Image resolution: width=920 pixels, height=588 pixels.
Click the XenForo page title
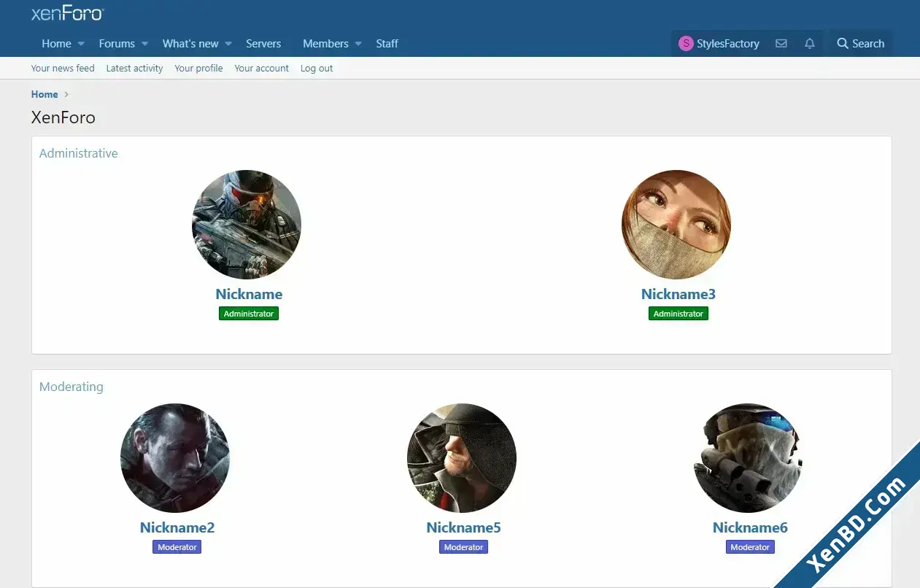click(63, 117)
